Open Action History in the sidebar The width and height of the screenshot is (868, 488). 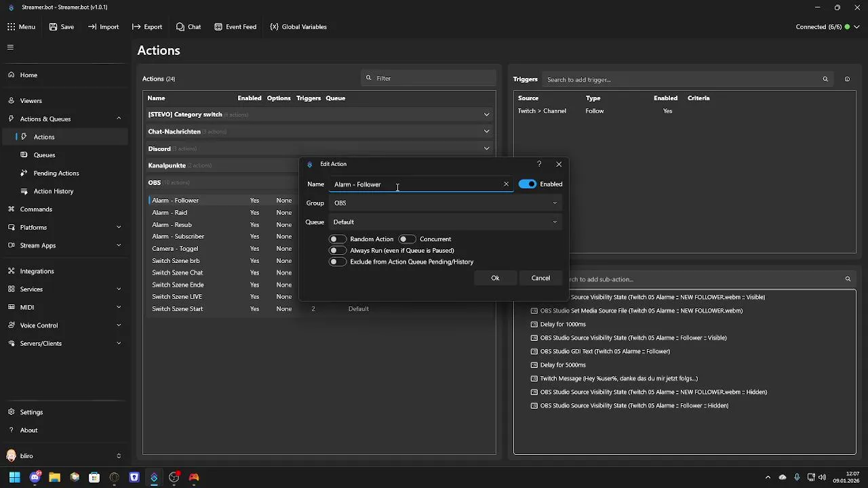(64, 192)
